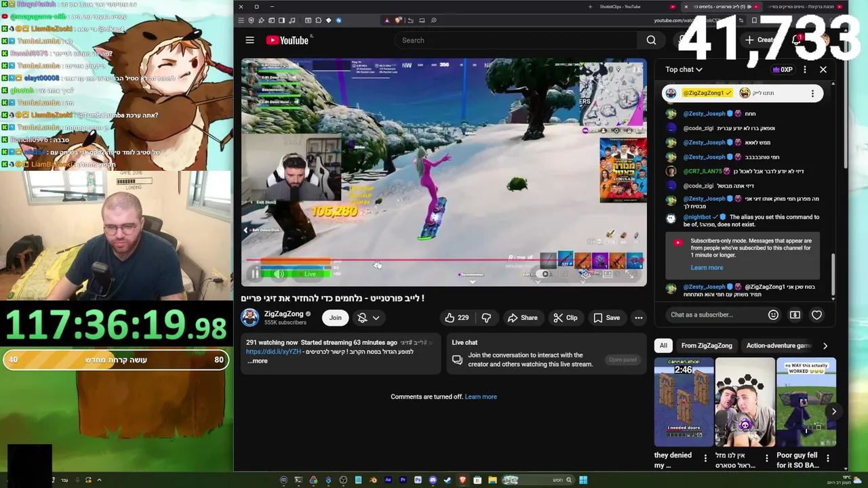
Task: Save the video to a playlist
Action: click(606, 317)
